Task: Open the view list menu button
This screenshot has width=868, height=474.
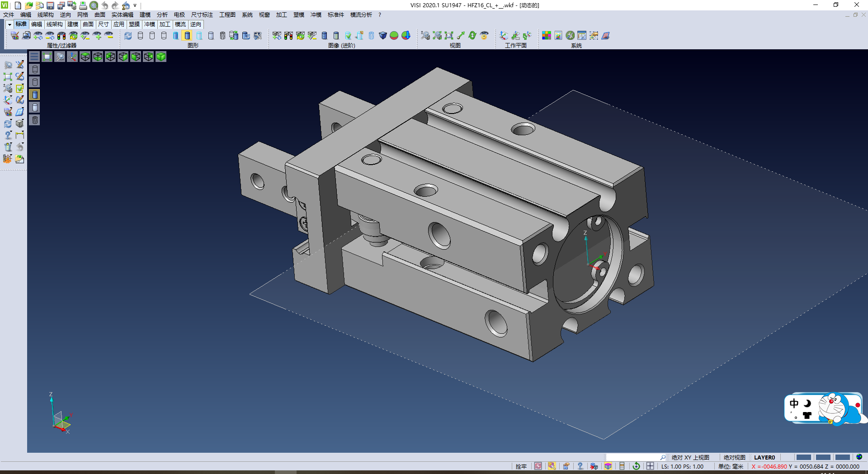Action: click(34, 57)
